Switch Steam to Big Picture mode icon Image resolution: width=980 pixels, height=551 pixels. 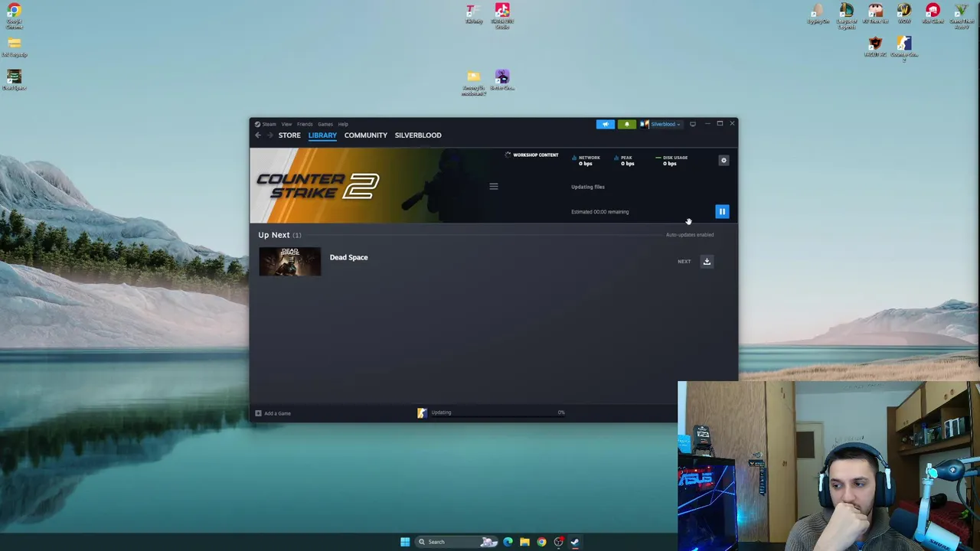[693, 124]
